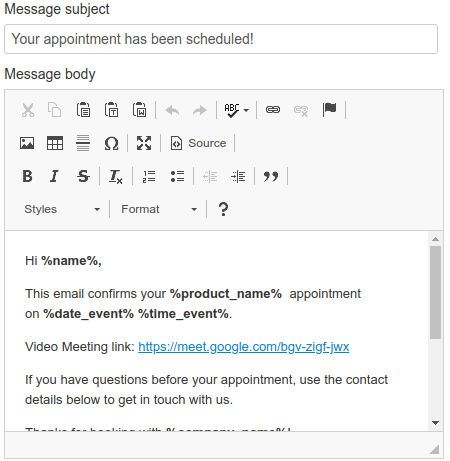Open the Format dropdown
450x461 pixels.
[159, 209]
